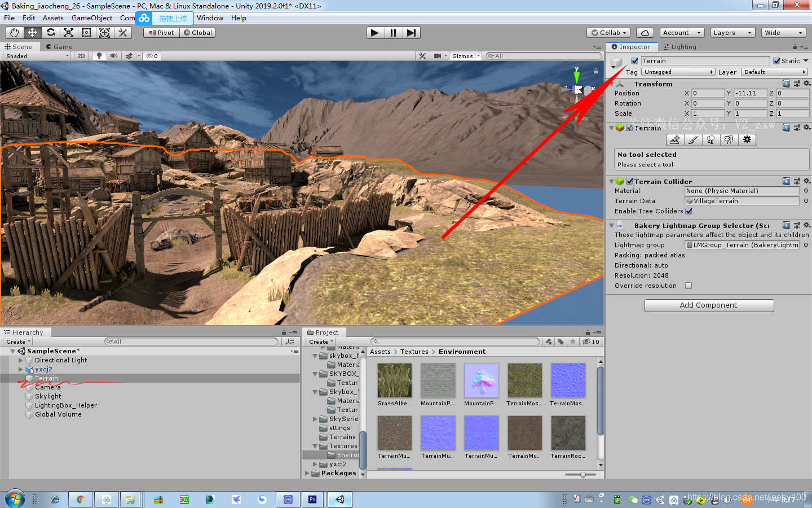Open the Account dropdown
The width and height of the screenshot is (812, 508).
[682, 33]
